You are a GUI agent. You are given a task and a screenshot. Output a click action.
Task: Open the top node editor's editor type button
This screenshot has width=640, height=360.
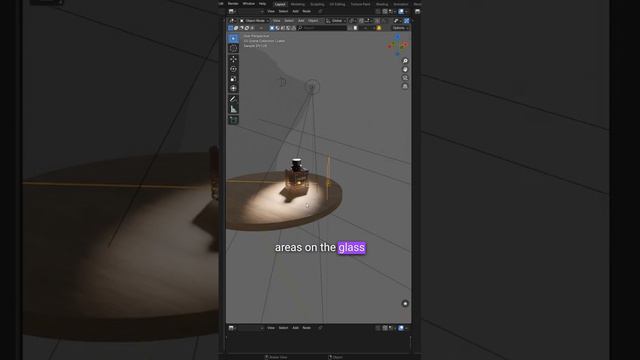pyautogui.click(x=232, y=11)
